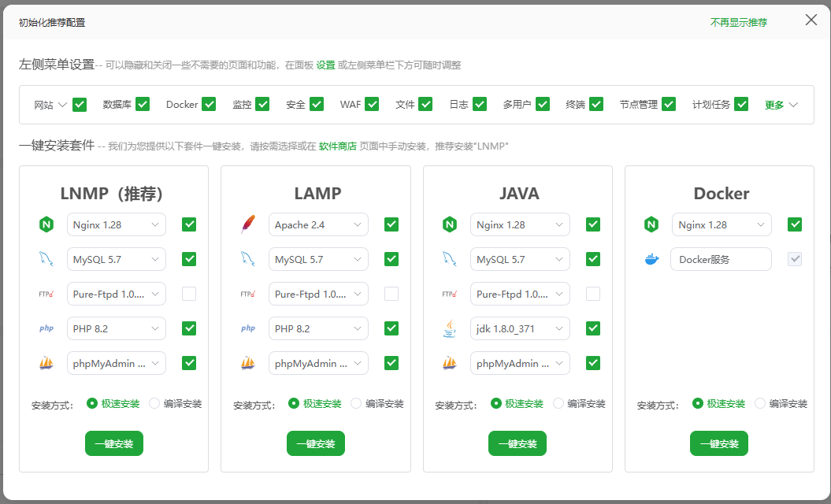Click the phpMyAdmin sailboat icon in LNMP card
The width and height of the screenshot is (831, 504).
click(46, 363)
